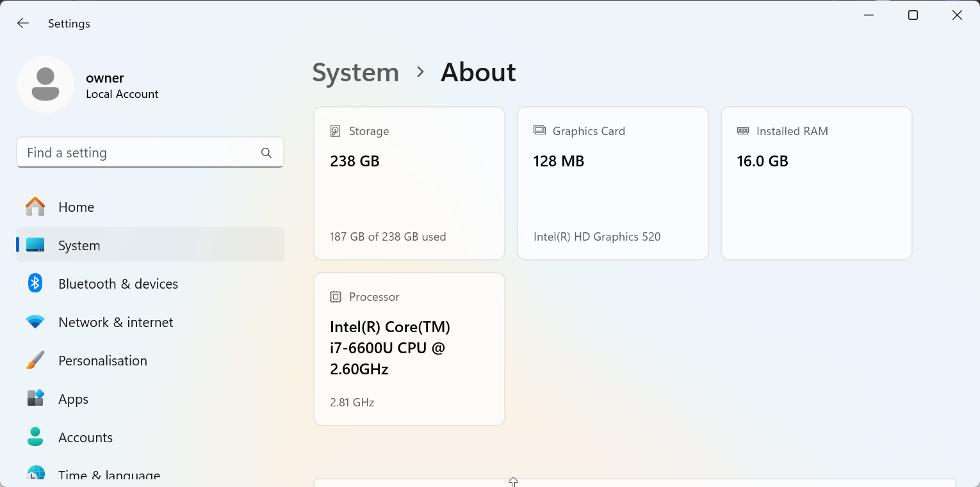980x487 pixels.
Task: Click the Network & internet wifi icon
Action: 35,323
